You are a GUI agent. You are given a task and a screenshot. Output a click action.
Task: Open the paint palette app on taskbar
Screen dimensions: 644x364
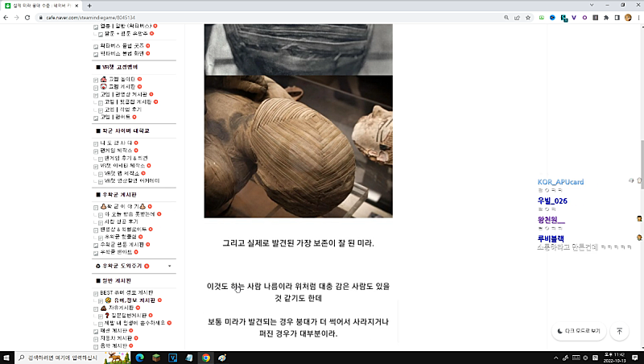(x=222, y=358)
